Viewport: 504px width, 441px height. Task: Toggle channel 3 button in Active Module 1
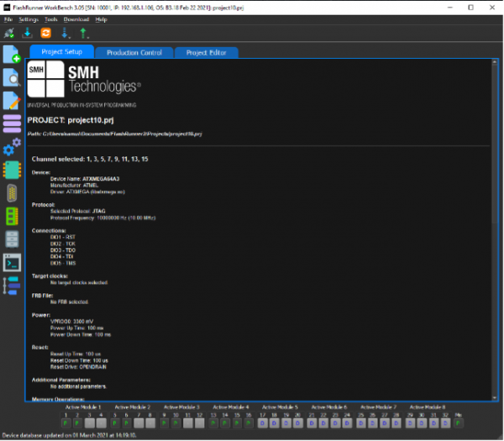coord(90,424)
